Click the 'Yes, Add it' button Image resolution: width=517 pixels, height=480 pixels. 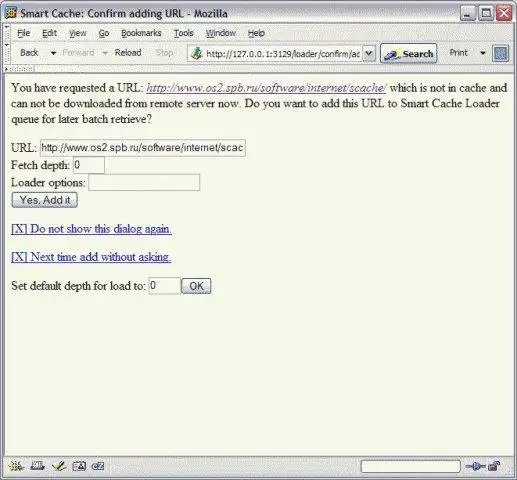point(45,200)
